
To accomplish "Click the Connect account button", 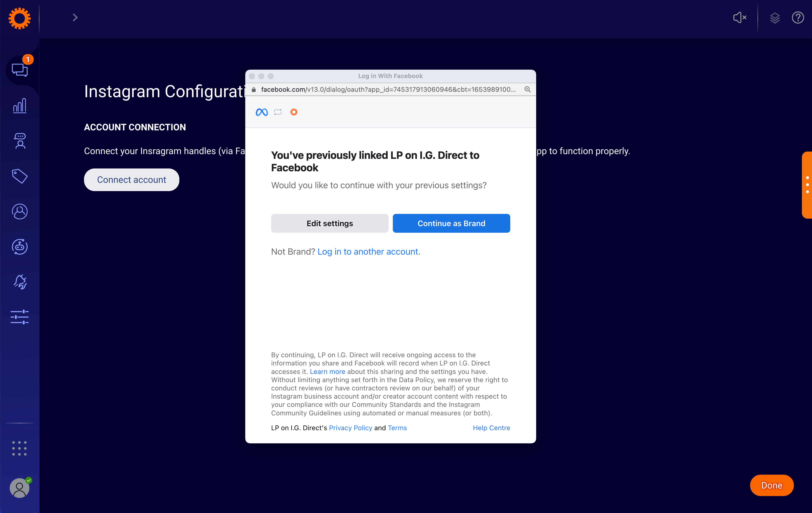I will point(132,180).
